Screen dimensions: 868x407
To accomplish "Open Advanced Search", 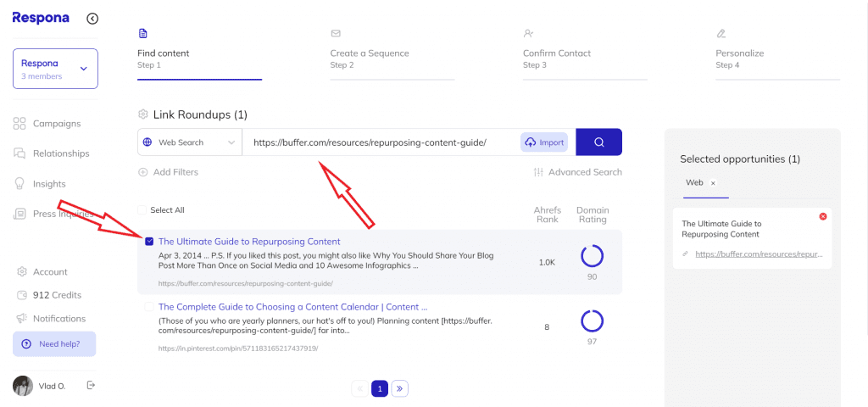I will point(577,172).
